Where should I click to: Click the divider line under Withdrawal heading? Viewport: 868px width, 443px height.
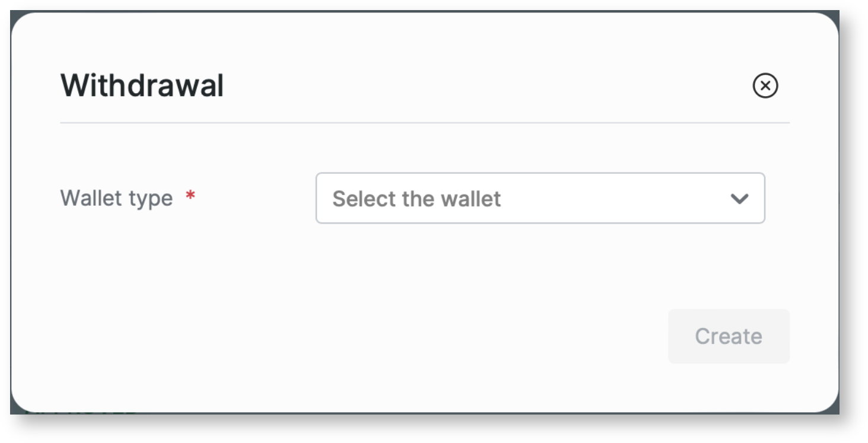click(424, 123)
